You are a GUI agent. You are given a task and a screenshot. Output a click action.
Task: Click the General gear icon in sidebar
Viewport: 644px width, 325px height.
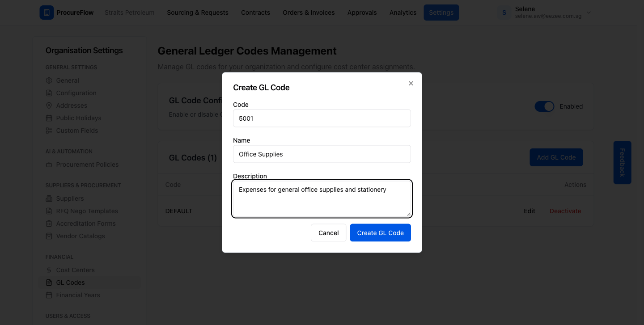point(49,80)
